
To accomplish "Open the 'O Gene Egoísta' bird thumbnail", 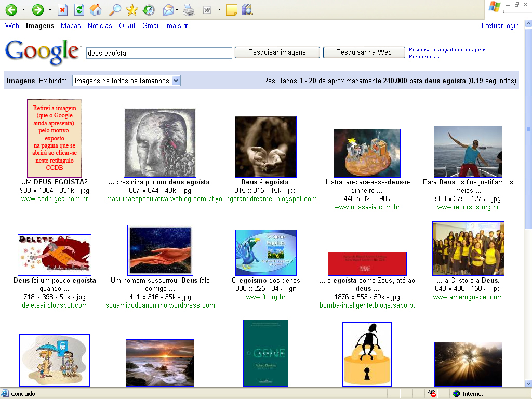I will (x=266, y=252).
